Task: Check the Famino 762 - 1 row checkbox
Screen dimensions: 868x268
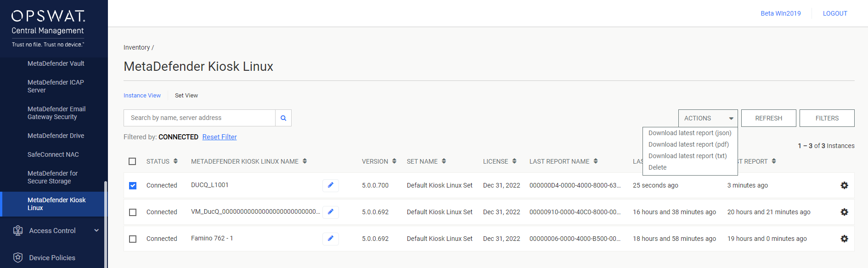Action: tap(133, 239)
